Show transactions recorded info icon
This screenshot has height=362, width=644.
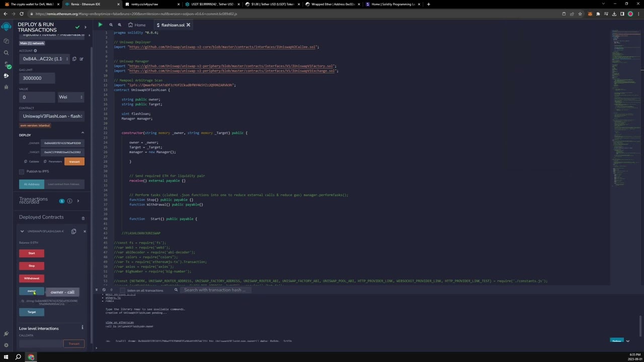click(69, 201)
